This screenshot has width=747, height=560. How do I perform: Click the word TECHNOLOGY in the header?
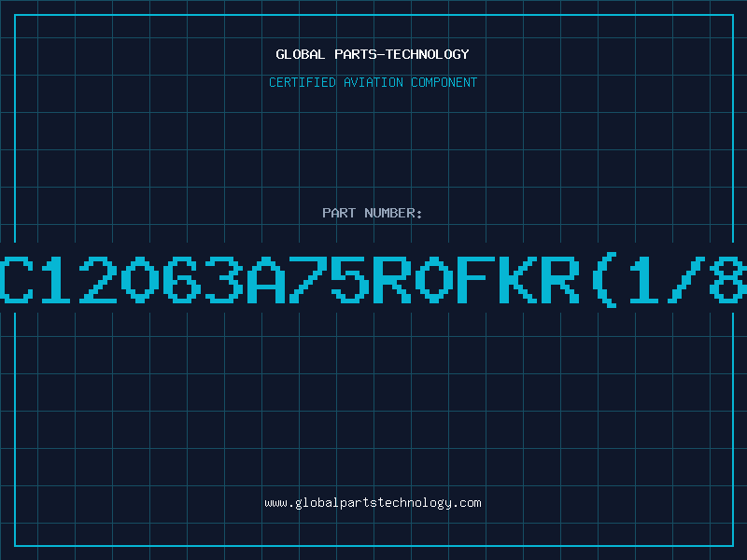tap(428, 54)
